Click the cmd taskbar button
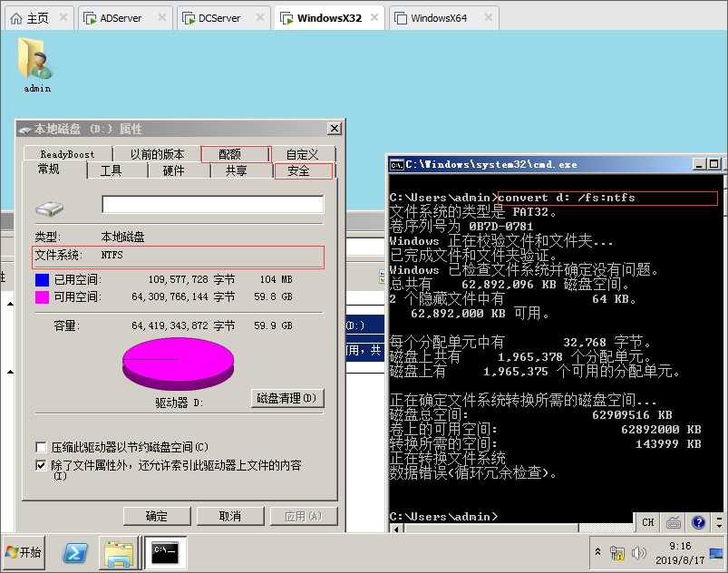728x573 pixels. point(165,552)
